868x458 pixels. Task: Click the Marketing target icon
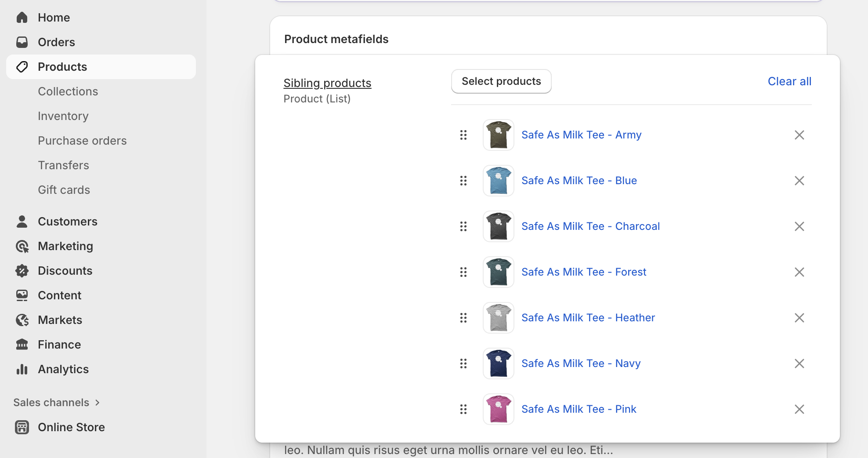22,246
